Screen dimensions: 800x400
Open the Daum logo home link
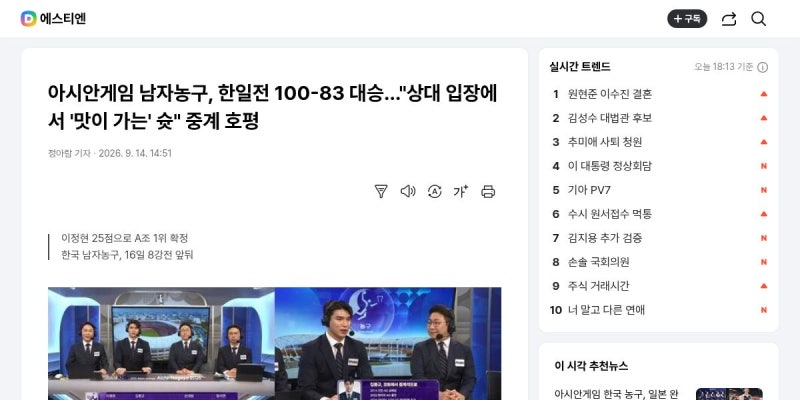coord(29,19)
